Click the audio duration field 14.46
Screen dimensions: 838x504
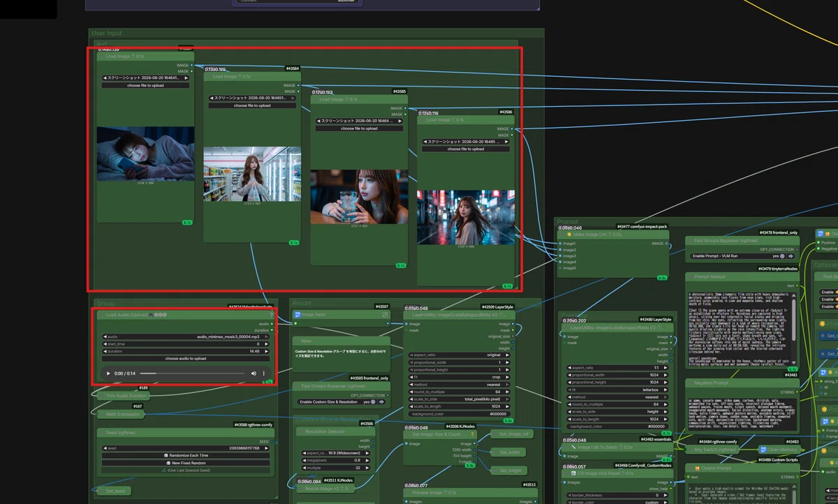[186, 351]
